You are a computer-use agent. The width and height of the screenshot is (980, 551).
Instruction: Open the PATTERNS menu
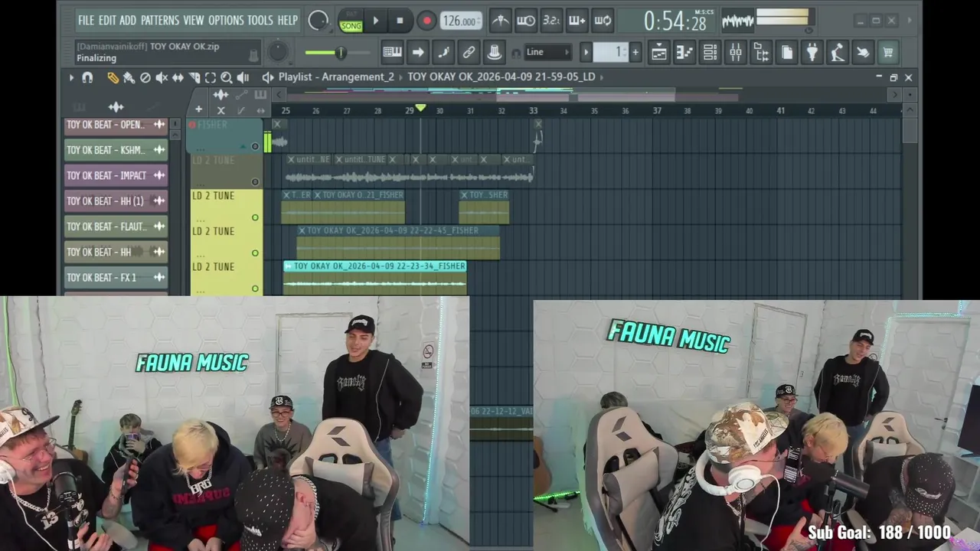160,21
